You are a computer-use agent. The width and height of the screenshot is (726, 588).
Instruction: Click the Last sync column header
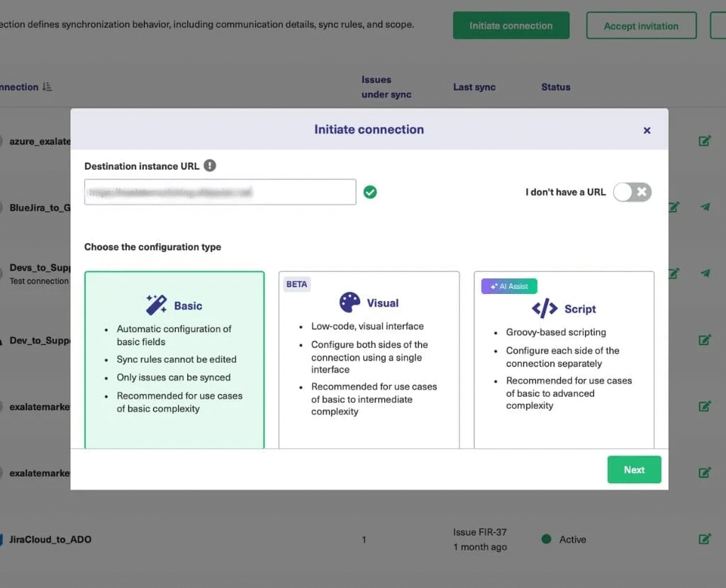coord(474,87)
